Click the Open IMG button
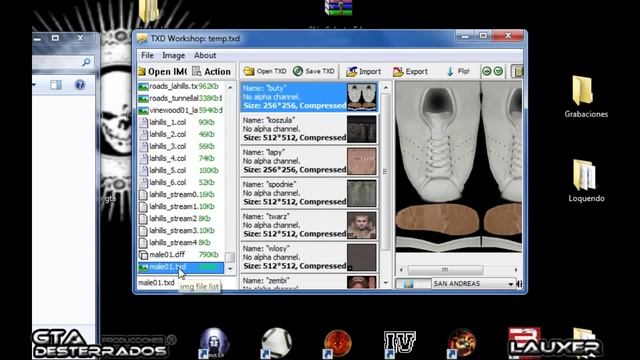The image size is (640, 360). pos(162,72)
